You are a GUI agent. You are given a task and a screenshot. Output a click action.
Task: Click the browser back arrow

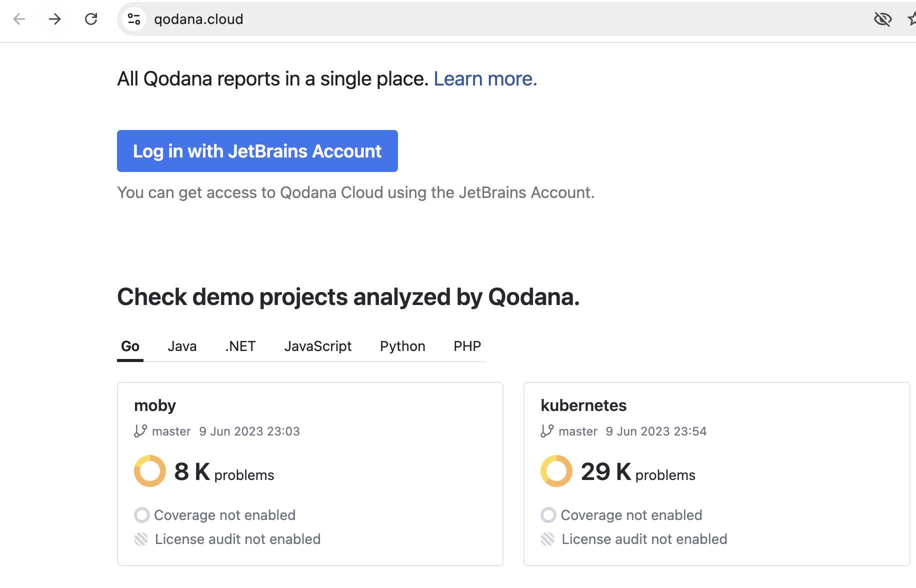tap(19, 19)
